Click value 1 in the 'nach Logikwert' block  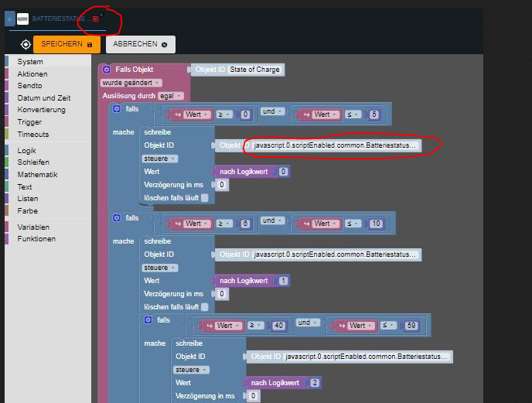pos(283,281)
